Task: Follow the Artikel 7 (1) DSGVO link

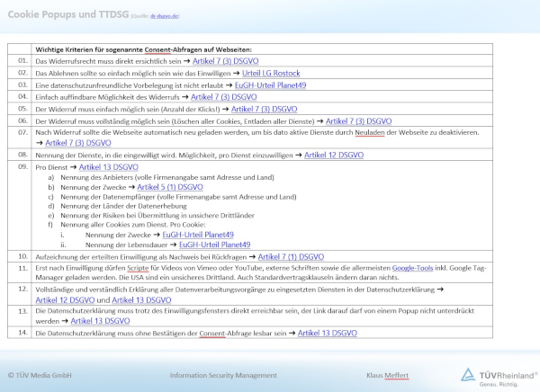Action: [x=292, y=256]
